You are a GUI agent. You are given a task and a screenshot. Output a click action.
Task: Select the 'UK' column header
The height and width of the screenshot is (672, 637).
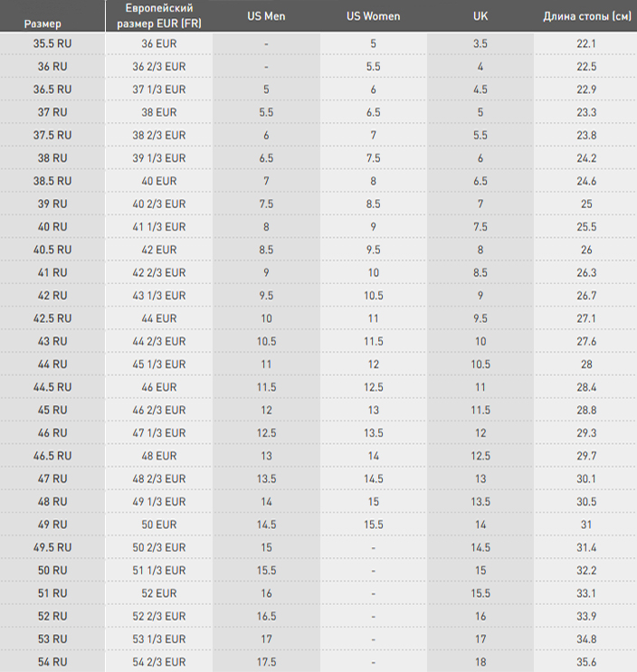point(480,16)
